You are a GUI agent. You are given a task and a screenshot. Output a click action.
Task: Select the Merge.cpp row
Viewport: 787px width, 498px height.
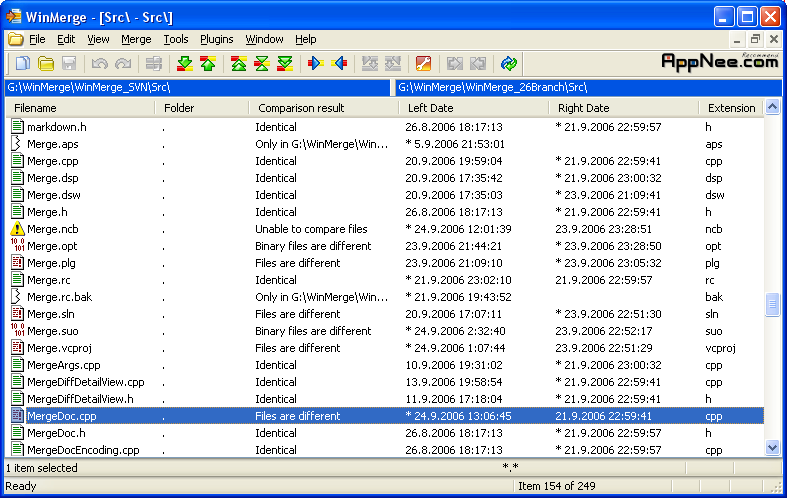click(385, 161)
